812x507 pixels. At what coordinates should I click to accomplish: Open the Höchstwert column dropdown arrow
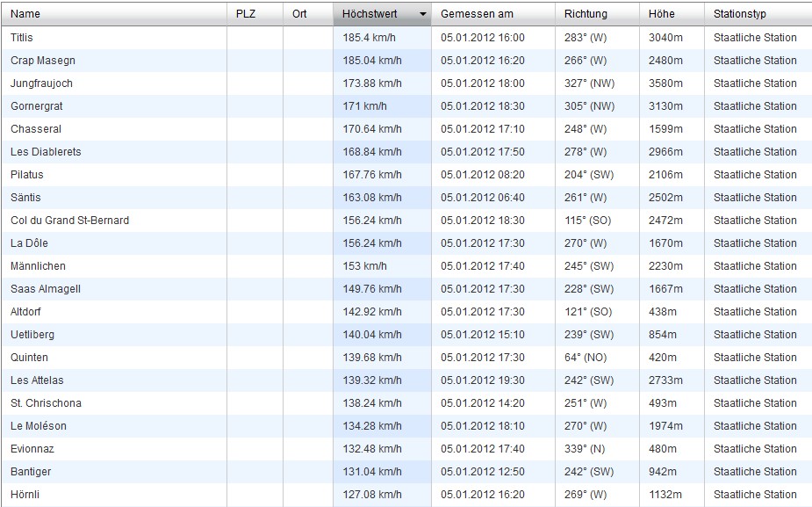(x=423, y=14)
